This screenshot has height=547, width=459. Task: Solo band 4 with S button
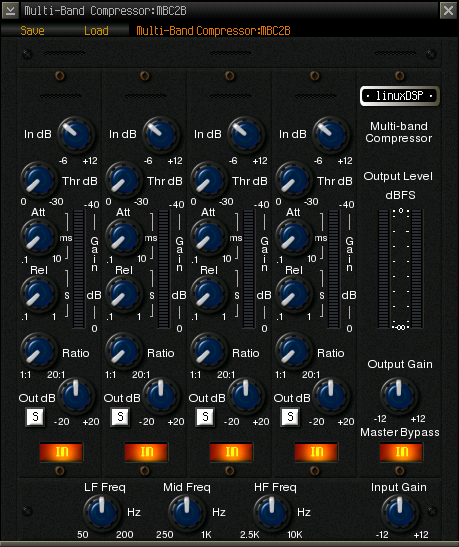coord(290,417)
